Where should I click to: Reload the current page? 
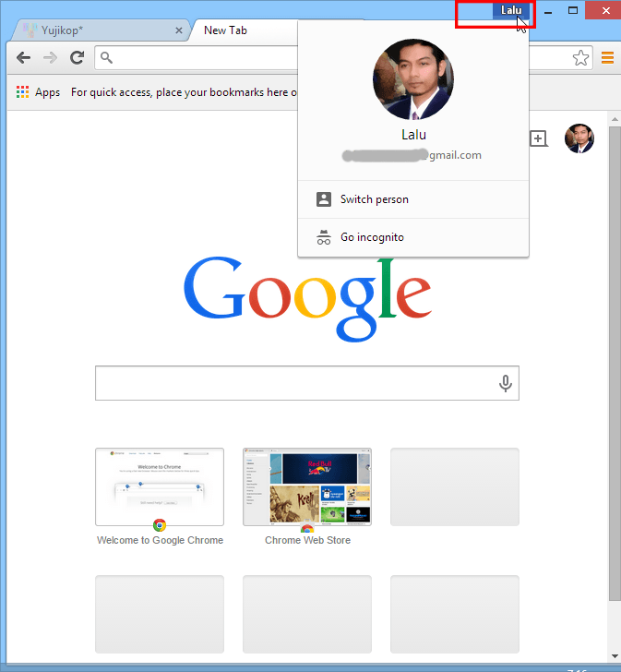[x=78, y=57]
